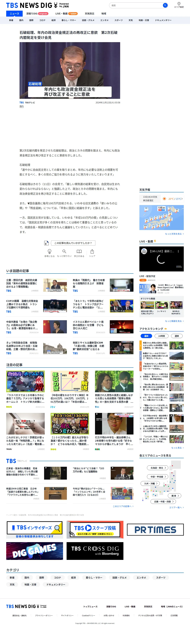The height and width of the screenshot is (644, 190).
Task: Open 24h LIVE video player
Action: 161,259
